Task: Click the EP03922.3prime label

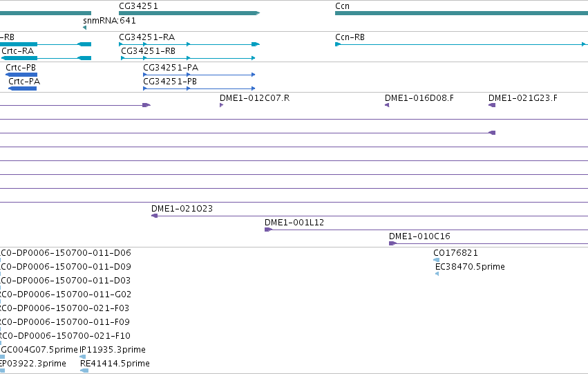Action: [33, 364]
